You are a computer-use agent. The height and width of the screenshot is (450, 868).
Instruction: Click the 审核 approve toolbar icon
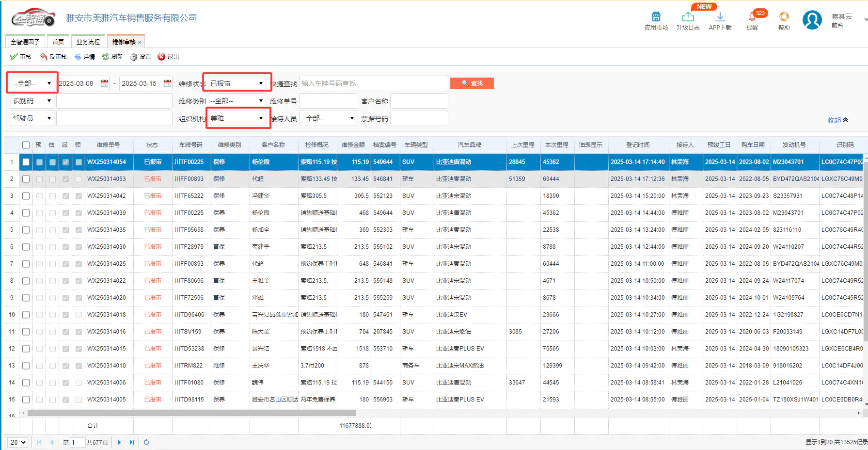click(x=14, y=57)
